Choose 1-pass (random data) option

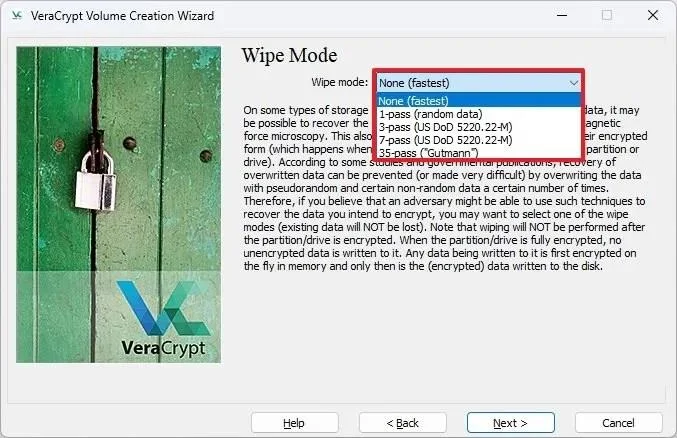click(479, 114)
